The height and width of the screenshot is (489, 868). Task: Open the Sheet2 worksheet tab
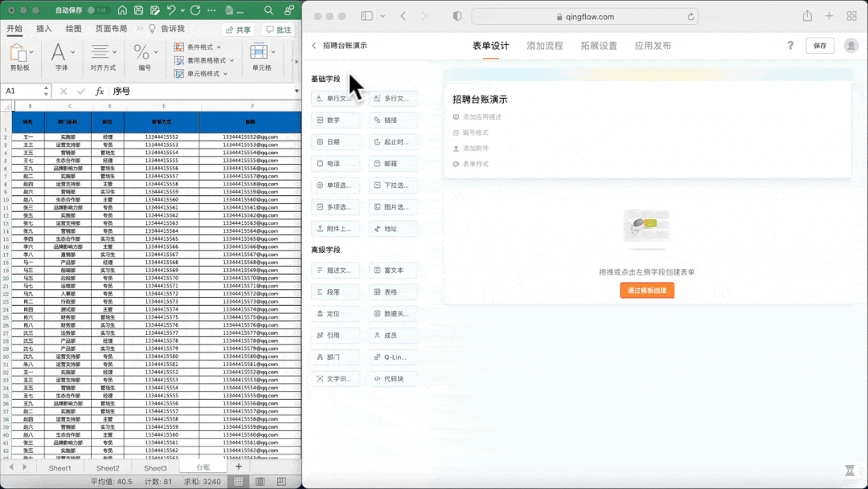click(x=108, y=468)
